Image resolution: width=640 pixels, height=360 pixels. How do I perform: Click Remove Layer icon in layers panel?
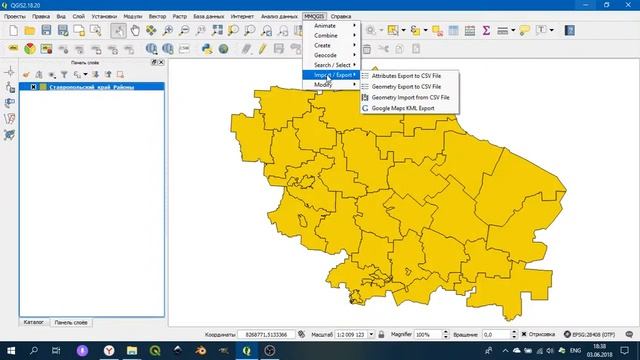pyautogui.click(x=120, y=75)
